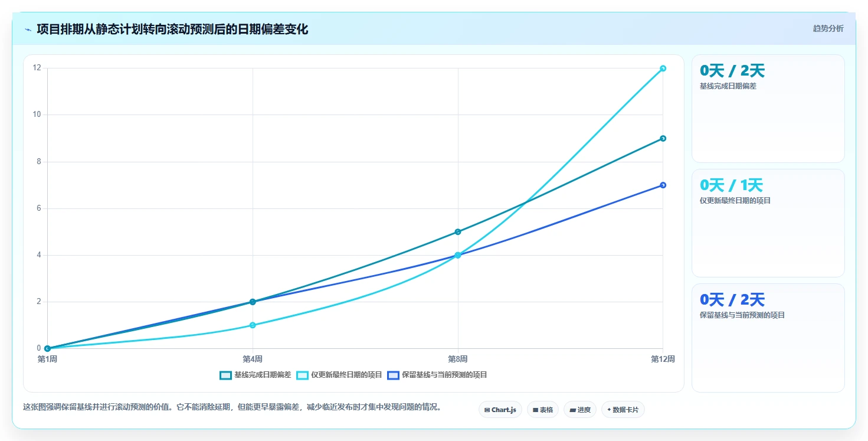Toggle the 保留基线与当前预测的项目 legend entry

pyautogui.click(x=437, y=375)
